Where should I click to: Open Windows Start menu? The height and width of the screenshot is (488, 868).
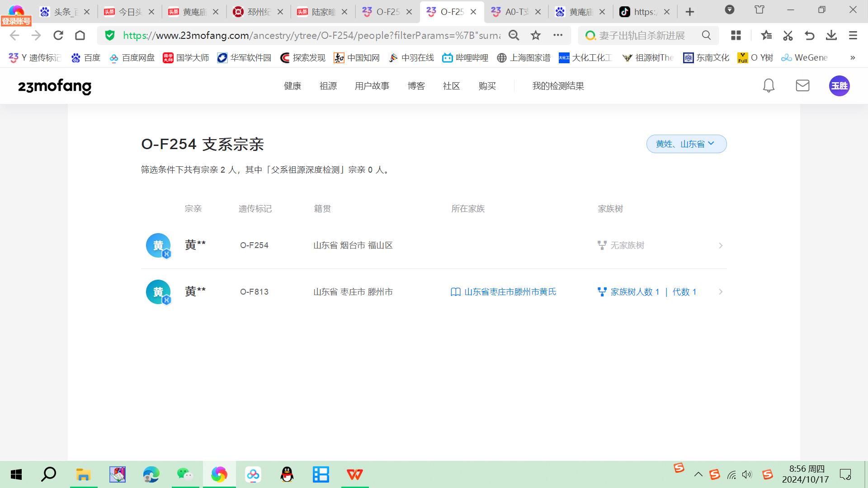click(x=16, y=474)
